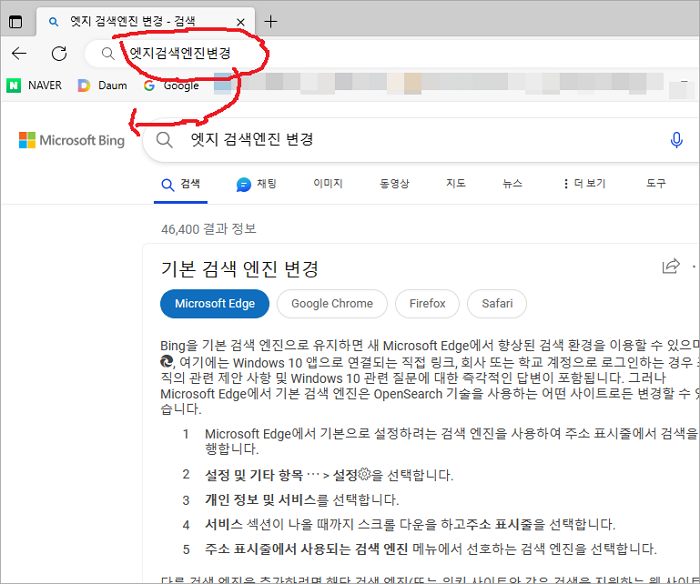Image resolution: width=700 pixels, height=584 pixels.
Task: Open the 동영상 results tab
Action: click(x=394, y=184)
